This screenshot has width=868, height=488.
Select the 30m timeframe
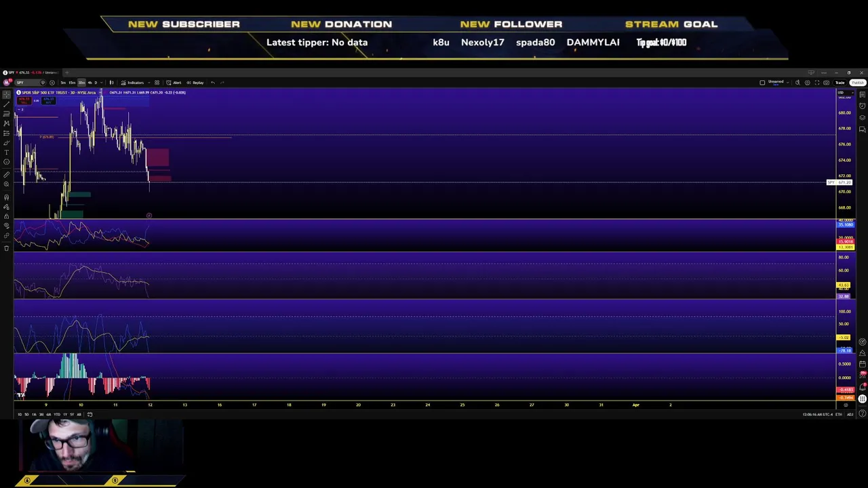click(x=81, y=83)
